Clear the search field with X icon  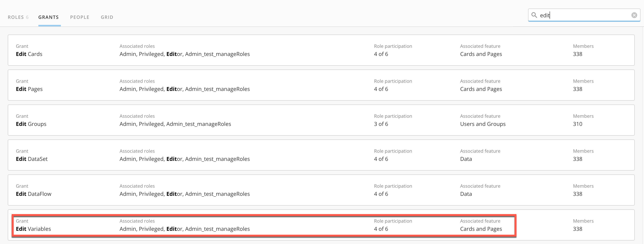tap(634, 15)
